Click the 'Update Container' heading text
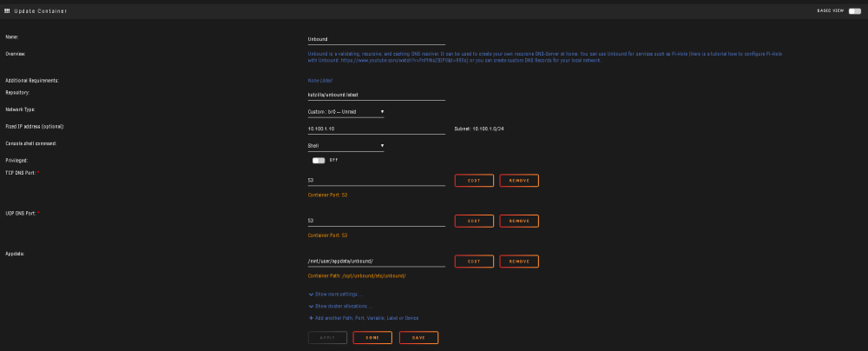 (x=41, y=11)
